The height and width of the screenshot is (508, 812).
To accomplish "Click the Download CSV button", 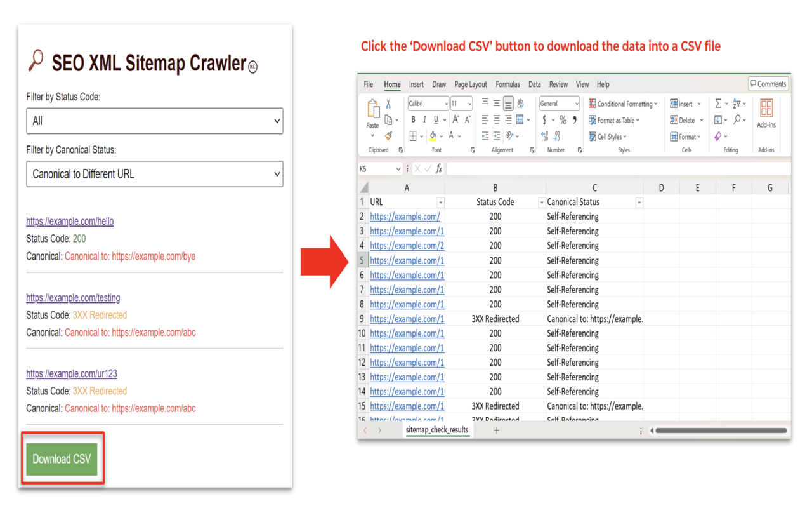I will point(62,458).
